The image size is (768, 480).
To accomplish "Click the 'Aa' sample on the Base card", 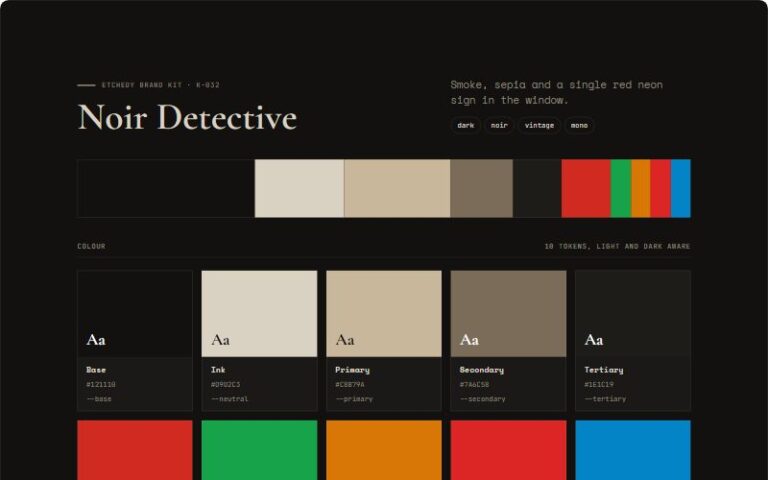I will (x=96, y=339).
